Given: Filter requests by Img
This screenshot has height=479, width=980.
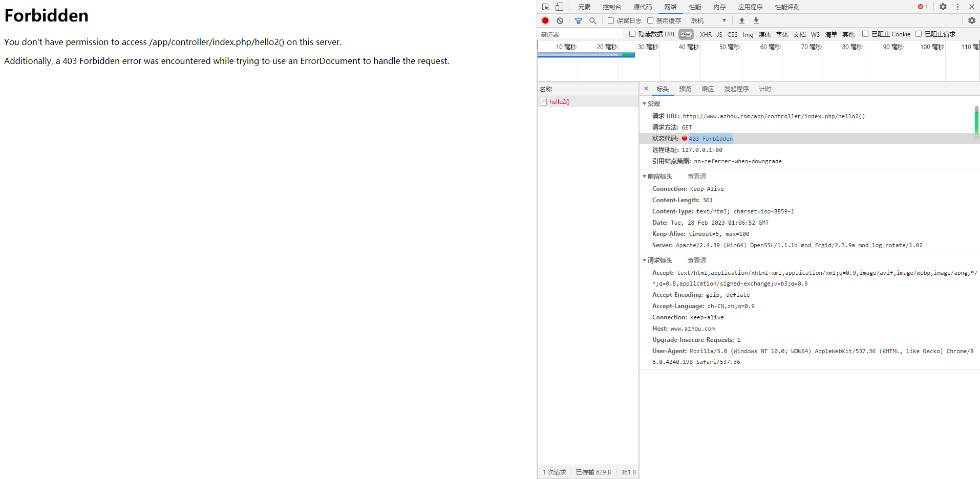Looking at the screenshot, I should click(x=748, y=34).
